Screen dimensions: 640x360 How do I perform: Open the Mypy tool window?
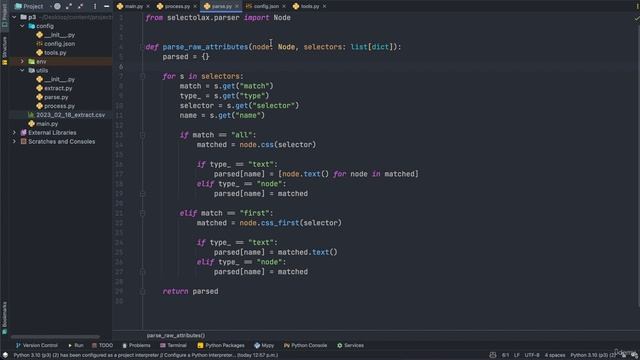[x=264, y=345]
